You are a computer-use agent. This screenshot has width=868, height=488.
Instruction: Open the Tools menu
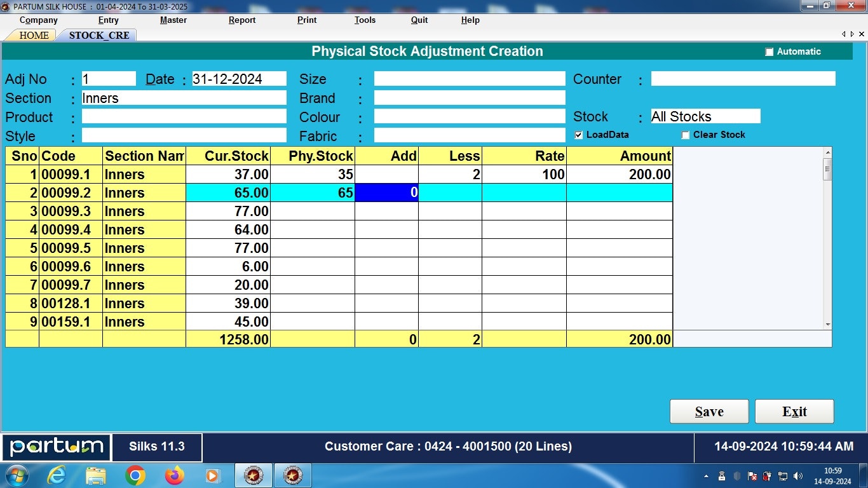(x=364, y=20)
